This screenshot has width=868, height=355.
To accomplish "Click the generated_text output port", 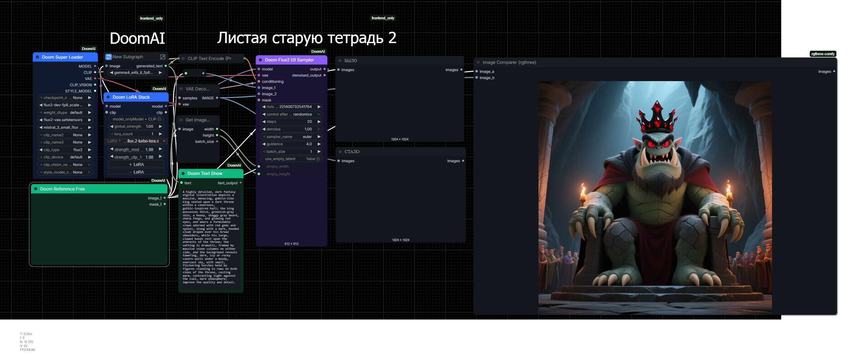I will tap(166, 66).
